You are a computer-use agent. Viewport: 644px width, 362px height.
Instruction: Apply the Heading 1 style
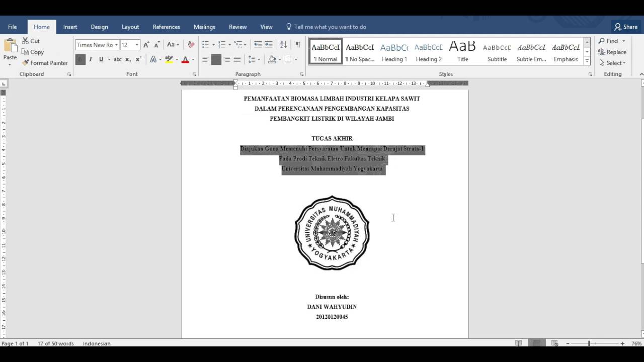point(394,52)
